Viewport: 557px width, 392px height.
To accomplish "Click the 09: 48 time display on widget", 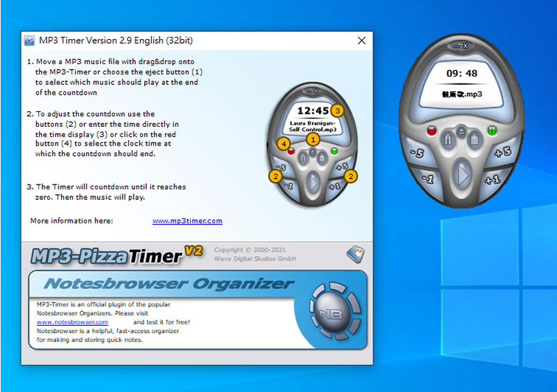I will [x=462, y=74].
